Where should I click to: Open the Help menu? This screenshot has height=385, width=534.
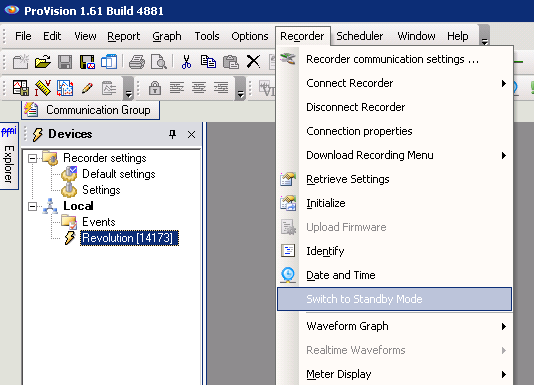coord(457,36)
